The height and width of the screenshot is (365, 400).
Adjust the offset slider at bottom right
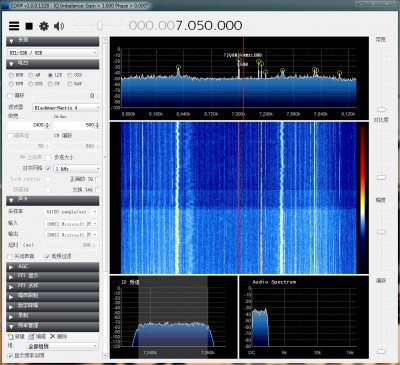(381, 351)
